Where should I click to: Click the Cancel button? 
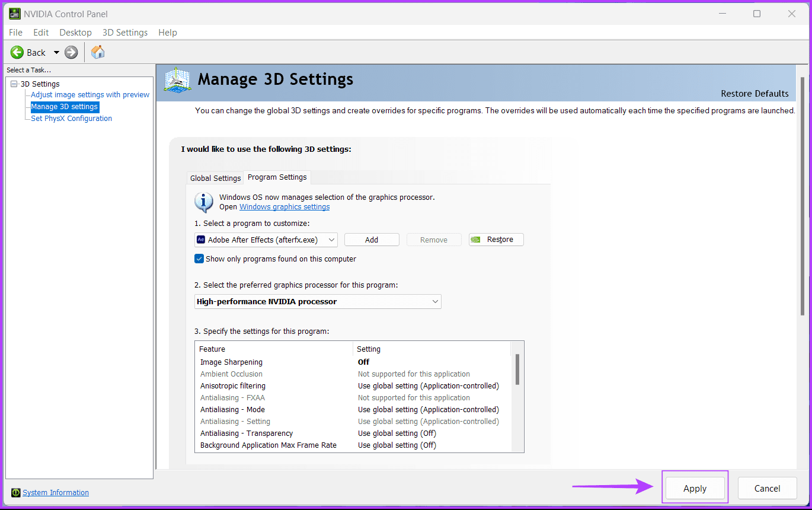(768, 488)
